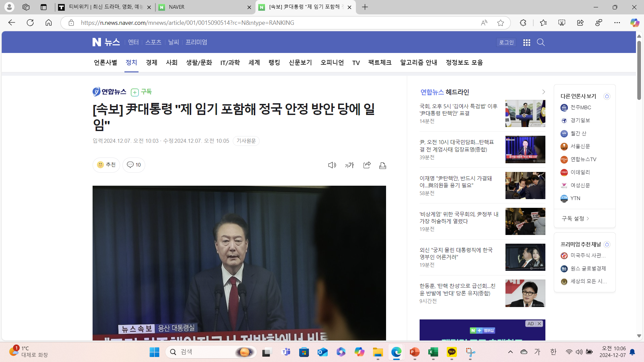Click the article text-to-speech speaker icon
The image size is (644, 362).
(332, 165)
